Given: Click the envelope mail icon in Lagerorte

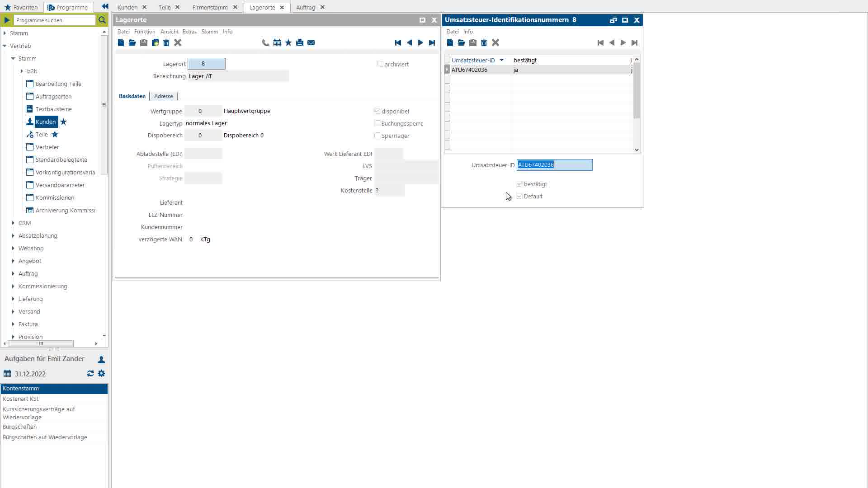Looking at the screenshot, I should (311, 42).
